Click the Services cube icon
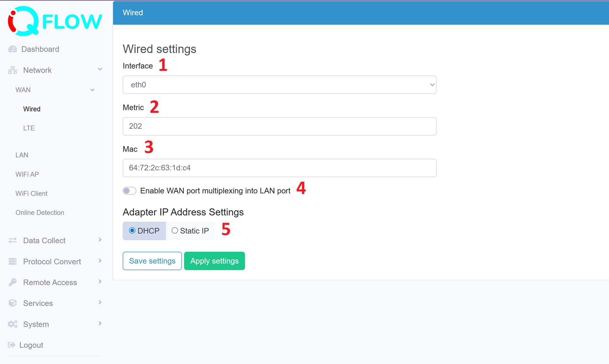Screen dimensions: 609x364 click(x=12, y=303)
